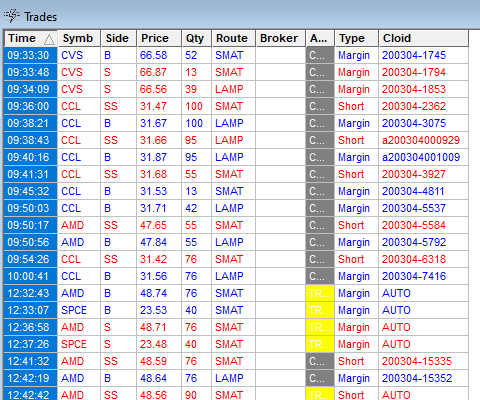Click the Trades window title text
Image resolution: width=480 pixels, height=400 pixels.
pyautogui.click(x=40, y=17)
